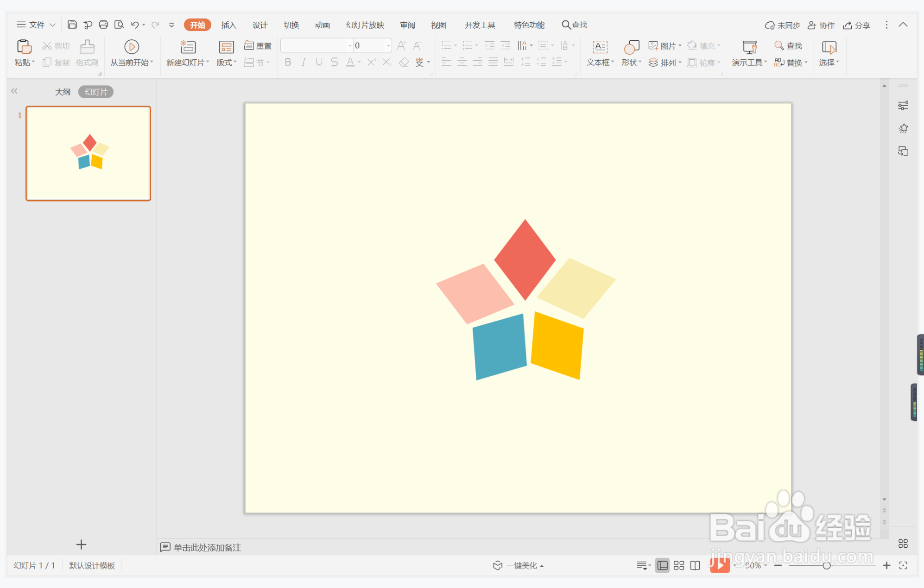Viewport: 924px width, 588px height.
Task: Click the Print icon in quick access toolbar
Action: [x=103, y=25]
